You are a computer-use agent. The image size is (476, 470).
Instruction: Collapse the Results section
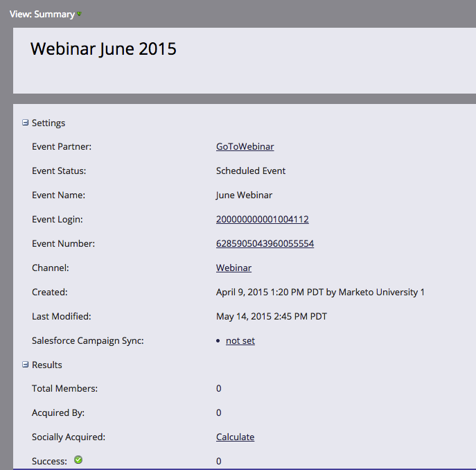click(25, 364)
